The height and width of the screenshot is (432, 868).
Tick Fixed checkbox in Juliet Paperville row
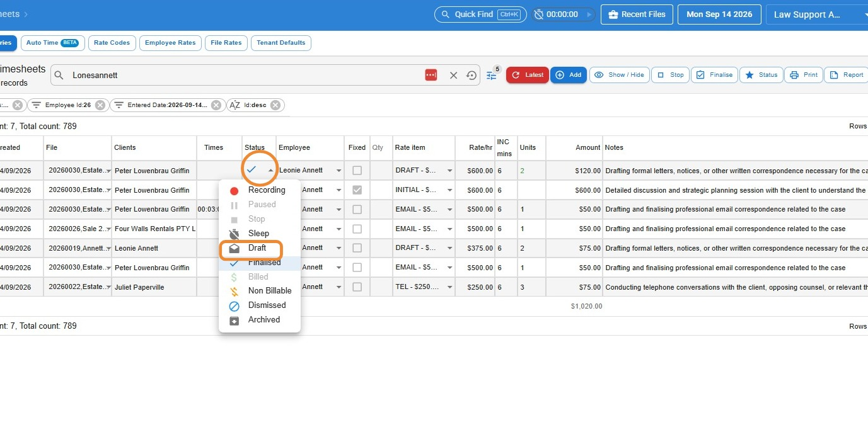pos(357,287)
